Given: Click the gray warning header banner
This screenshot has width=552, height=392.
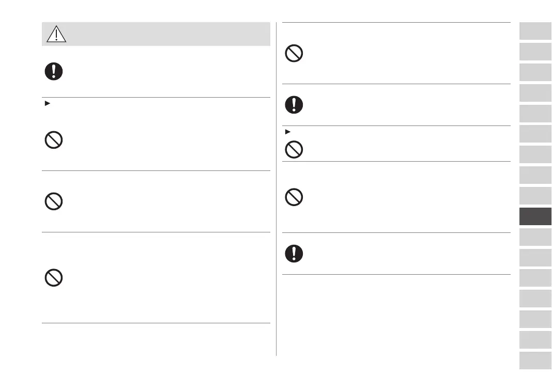Looking at the screenshot, I should pos(165,34).
